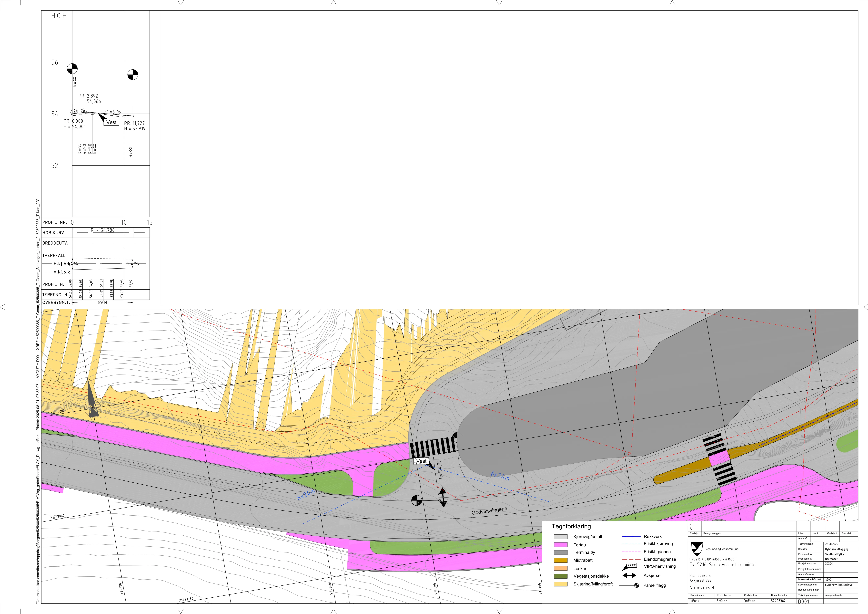Click the Vest callout flag on the plan

(421, 461)
